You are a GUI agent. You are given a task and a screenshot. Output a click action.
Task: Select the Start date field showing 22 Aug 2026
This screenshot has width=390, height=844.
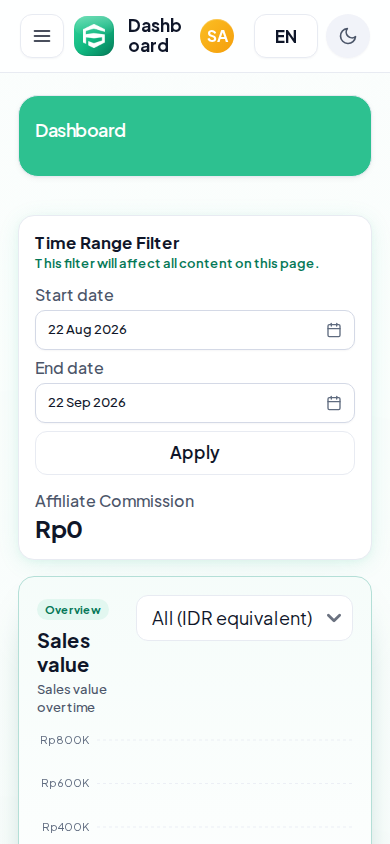[195, 330]
